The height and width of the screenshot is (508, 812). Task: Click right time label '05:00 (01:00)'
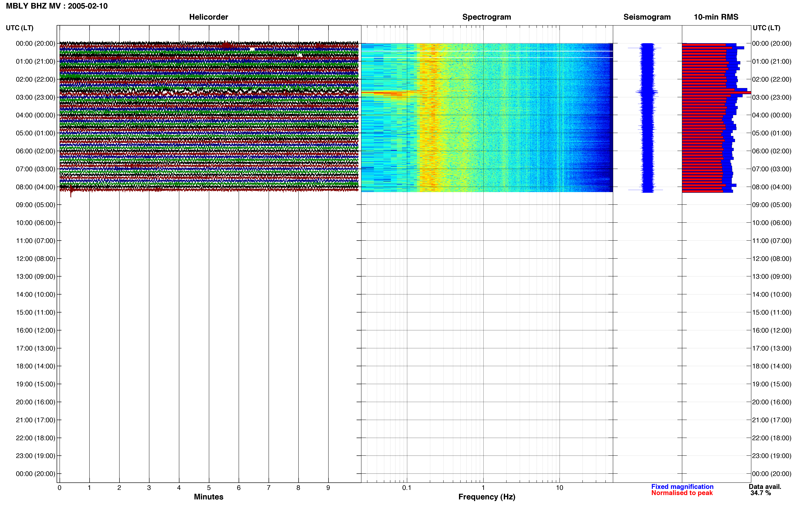[772, 133]
